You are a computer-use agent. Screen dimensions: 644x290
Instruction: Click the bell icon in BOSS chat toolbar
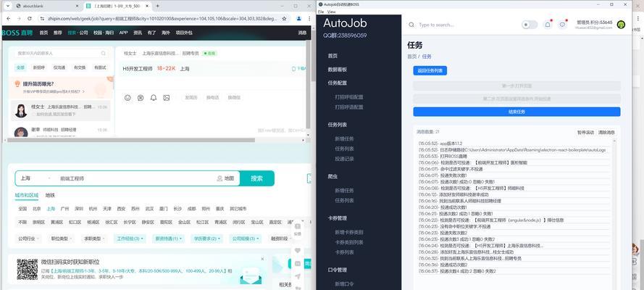tap(154, 98)
